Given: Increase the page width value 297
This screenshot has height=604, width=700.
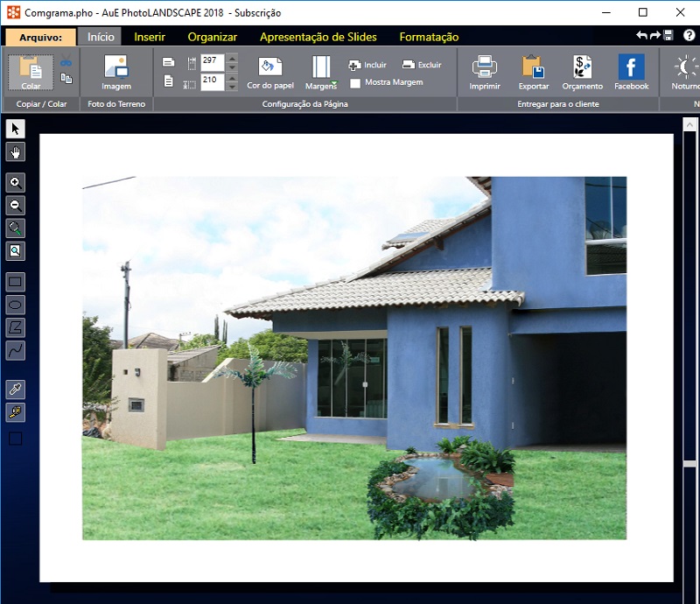Looking at the screenshot, I should pos(232,58).
